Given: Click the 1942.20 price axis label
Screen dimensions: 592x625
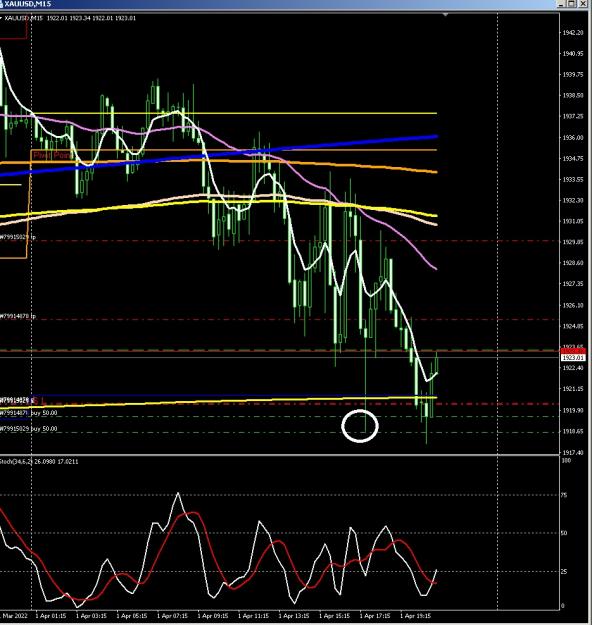Looking at the screenshot, I should coord(573,33).
